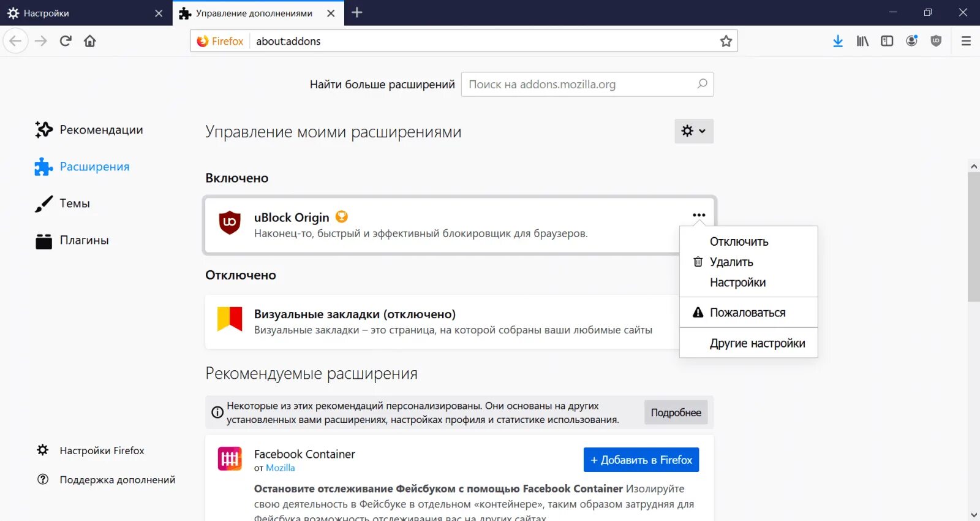This screenshot has width=980, height=521.
Task: Click the Рекомендуемые расширения heading
Action: tap(311, 373)
